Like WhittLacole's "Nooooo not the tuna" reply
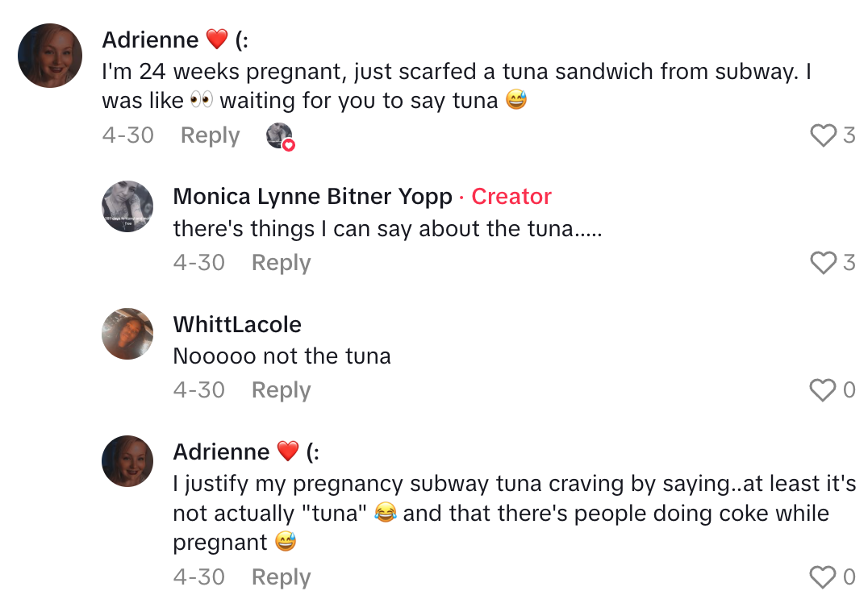 [x=823, y=390]
